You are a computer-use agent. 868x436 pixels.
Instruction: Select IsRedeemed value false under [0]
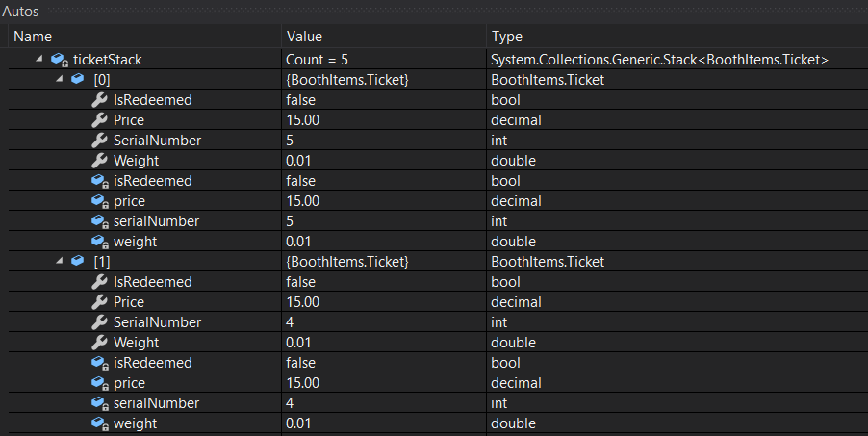(x=300, y=100)
